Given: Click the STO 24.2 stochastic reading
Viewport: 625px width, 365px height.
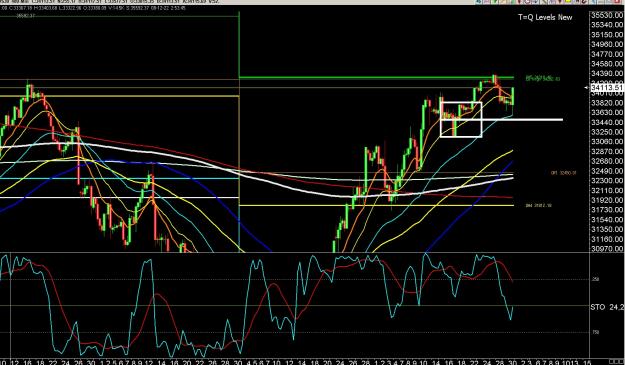Looking at the screenshot, I should tap(607, 307).
